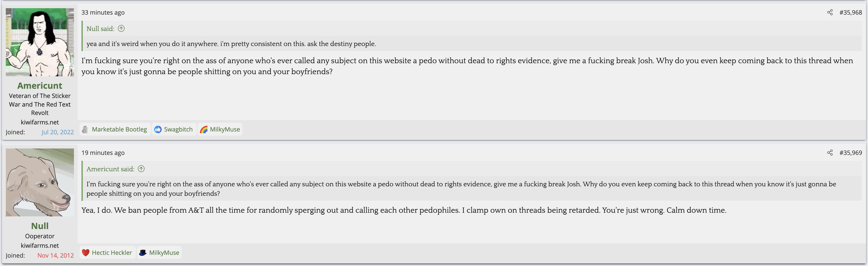
Task: Open Americunt's avatar image
Action: pos(40,42)
